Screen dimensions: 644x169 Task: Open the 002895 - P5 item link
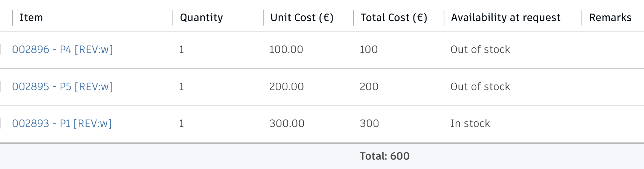(63, 87)
